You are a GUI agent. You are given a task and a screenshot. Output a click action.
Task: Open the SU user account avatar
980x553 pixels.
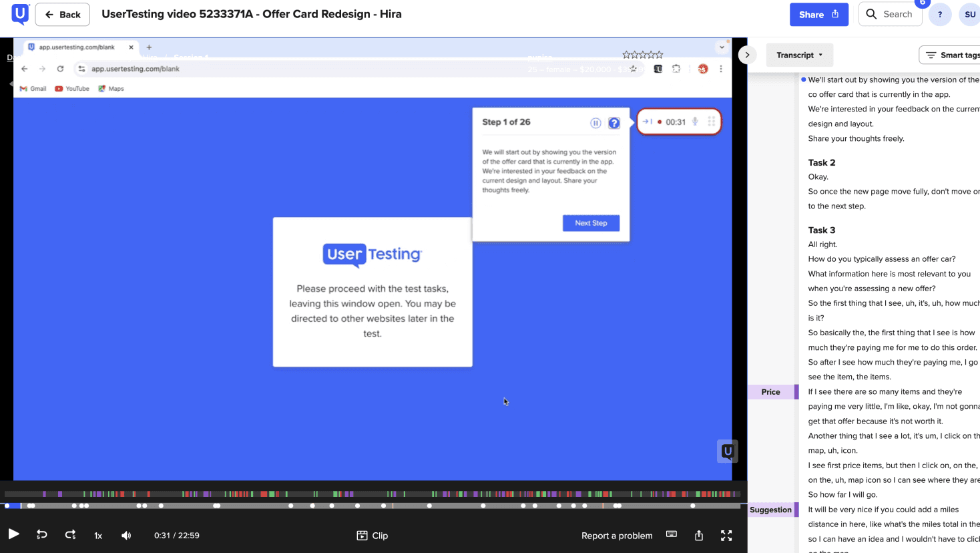point(969,14)
